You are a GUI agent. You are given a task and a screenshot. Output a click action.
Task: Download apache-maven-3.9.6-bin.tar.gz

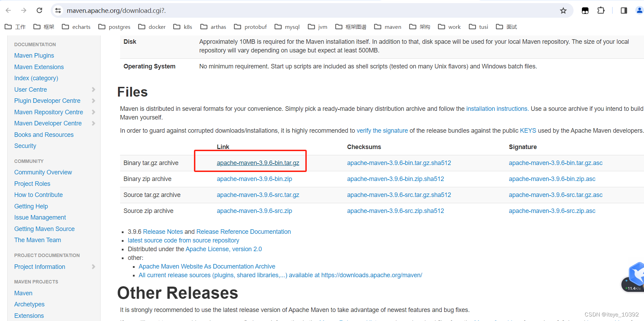(258, 163)
